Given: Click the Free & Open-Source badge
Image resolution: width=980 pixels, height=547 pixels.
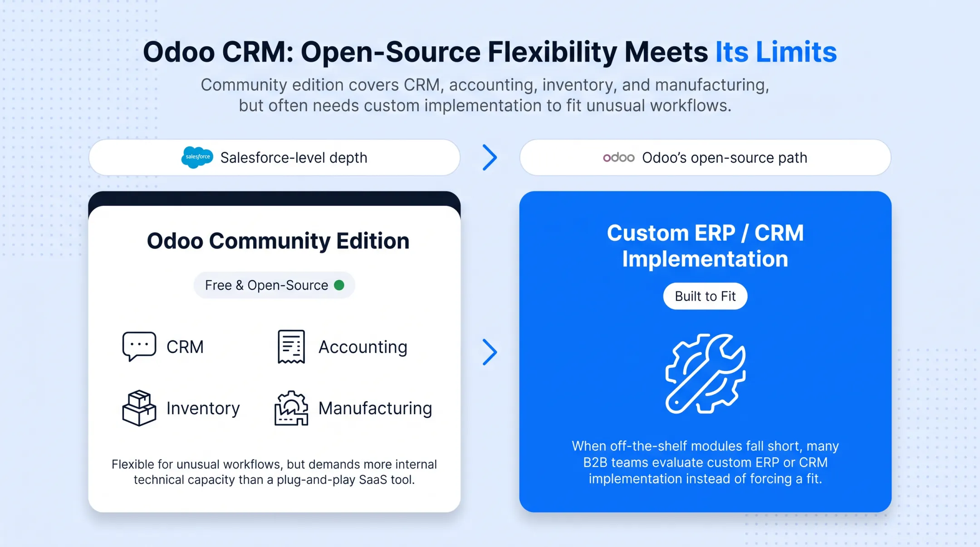Looking at the screenshot, I should coord(274,285).
